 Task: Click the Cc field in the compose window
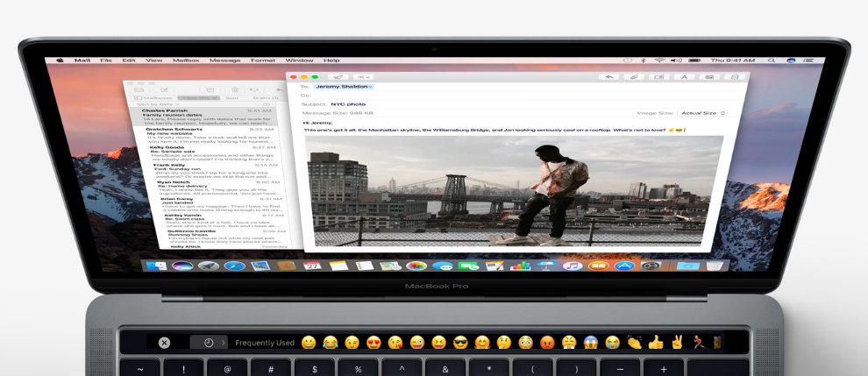pos(520,96)
